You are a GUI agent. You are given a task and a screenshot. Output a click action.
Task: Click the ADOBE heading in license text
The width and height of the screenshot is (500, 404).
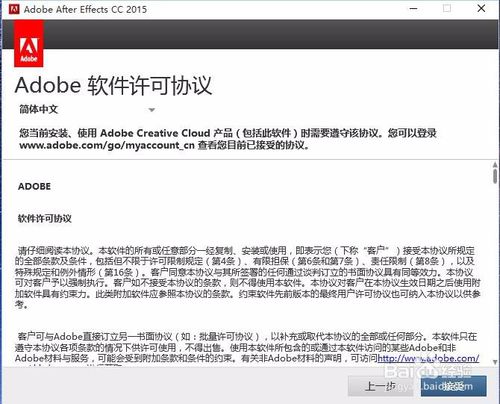click(x=34, y=186)
